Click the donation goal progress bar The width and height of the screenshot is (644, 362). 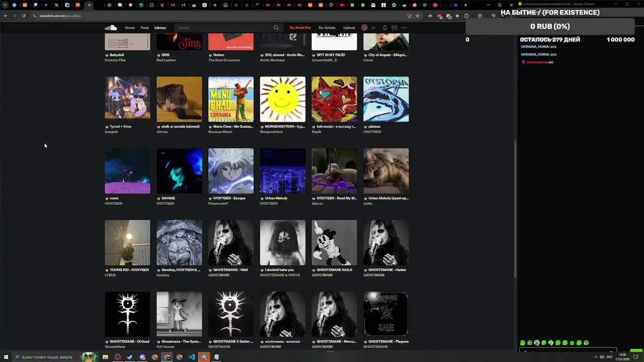[550, 26]
